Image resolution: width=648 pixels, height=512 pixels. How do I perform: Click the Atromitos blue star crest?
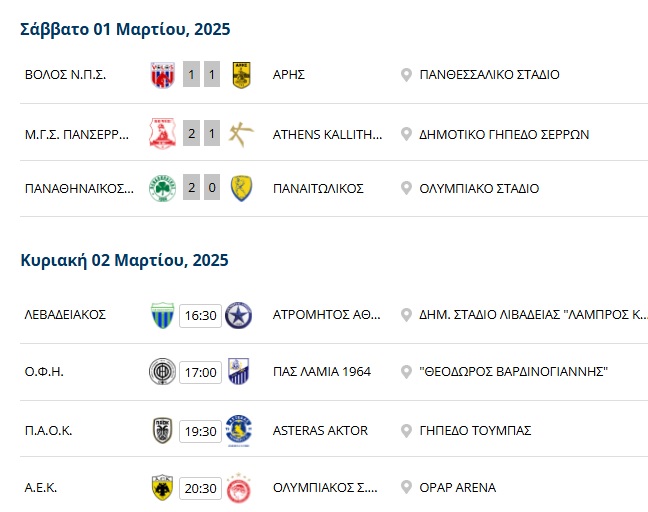[x=239, y=315]
